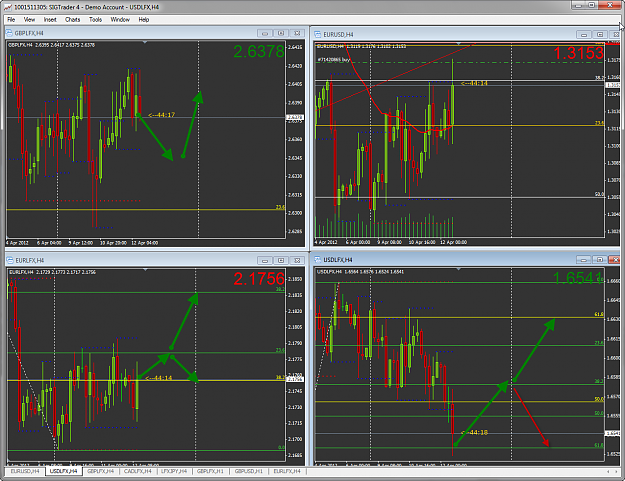Viewport: 625px width, 481px height.
Task: Open the Tools menu
Action: [95, 20]
